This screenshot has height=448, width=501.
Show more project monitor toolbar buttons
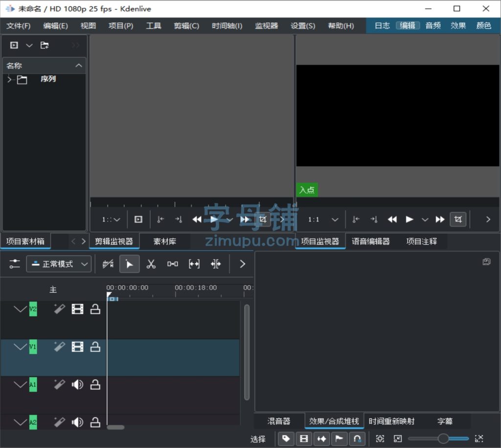click(x=488, y=220)
